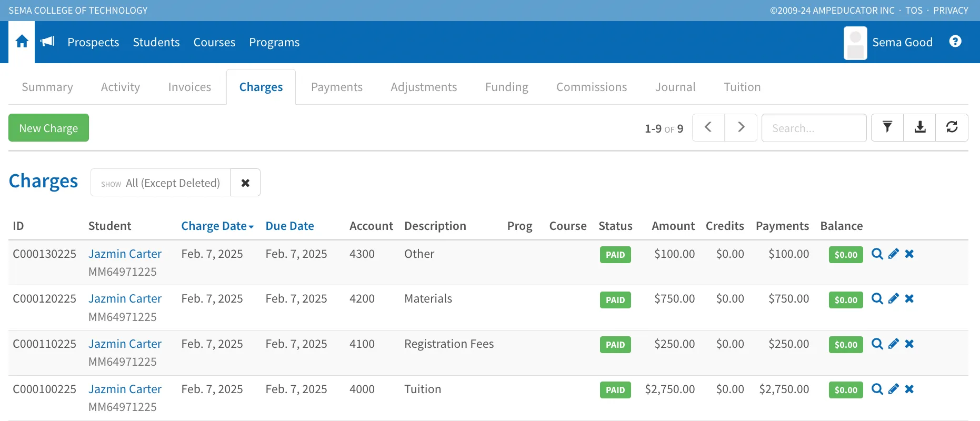Download the charges list
This screenshot has width=980, height=421.
pyautogui.click(x=919, y=128)
